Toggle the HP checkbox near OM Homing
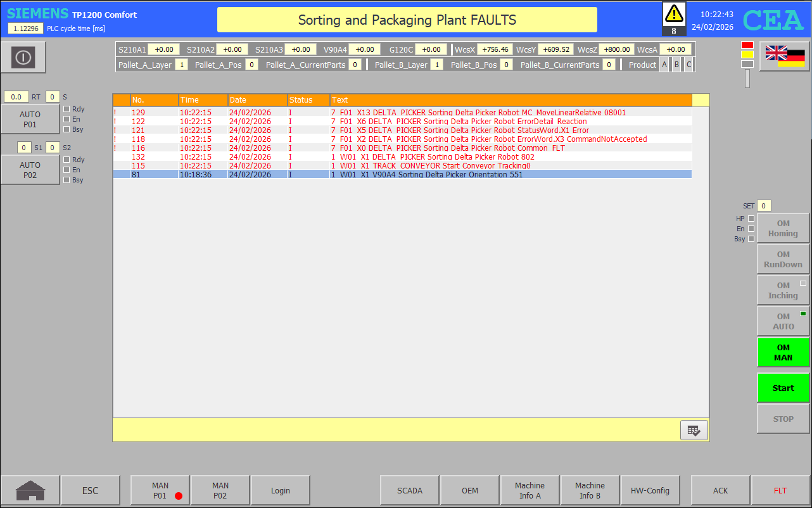 pyautogui.click(x=751, y=219)
